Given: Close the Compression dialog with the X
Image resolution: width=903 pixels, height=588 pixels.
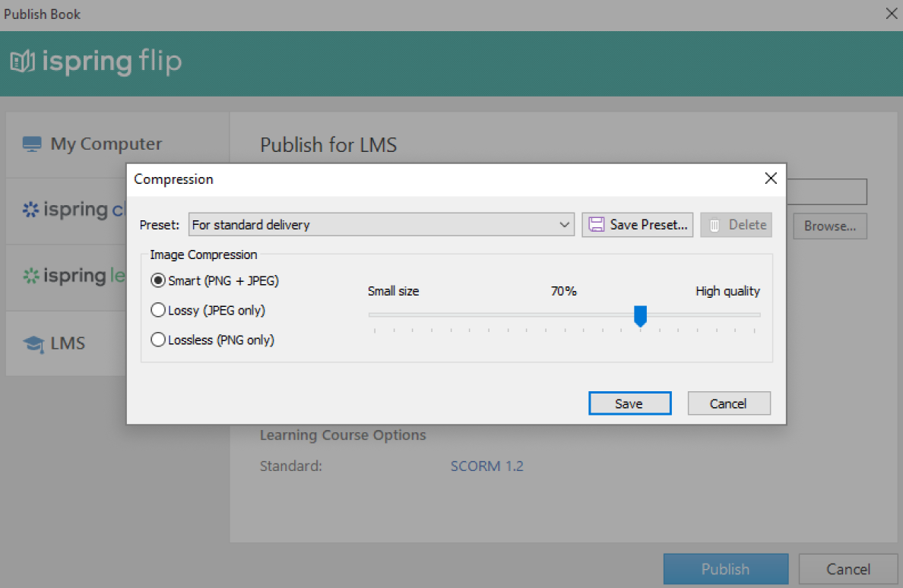Looking at the screenshot, I should [771, 179].
